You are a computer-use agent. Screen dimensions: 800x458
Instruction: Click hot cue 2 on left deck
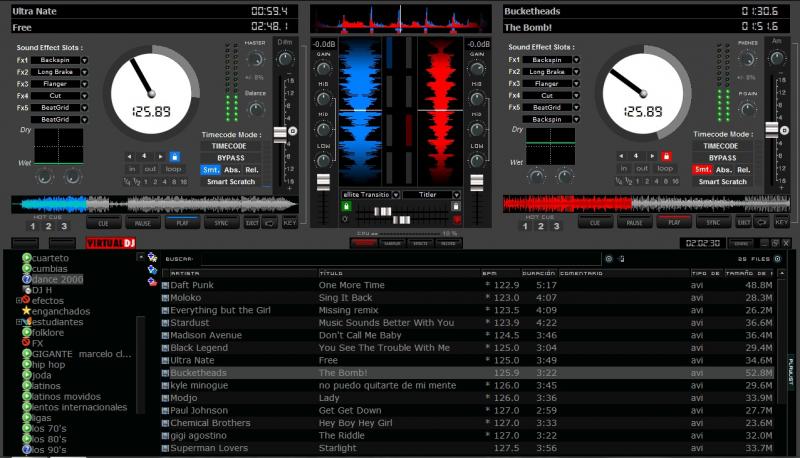pos(48,226)
